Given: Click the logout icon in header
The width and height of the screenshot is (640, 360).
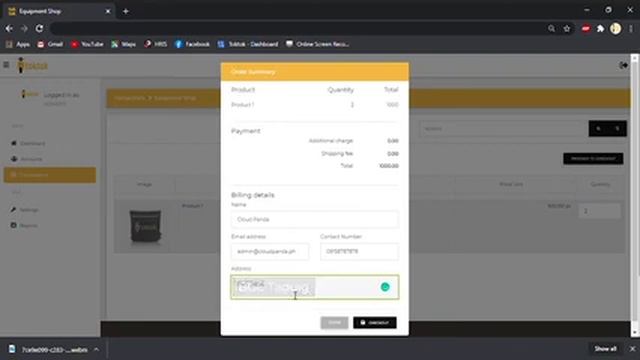Looking at the screenshot, I should point(623,65).
